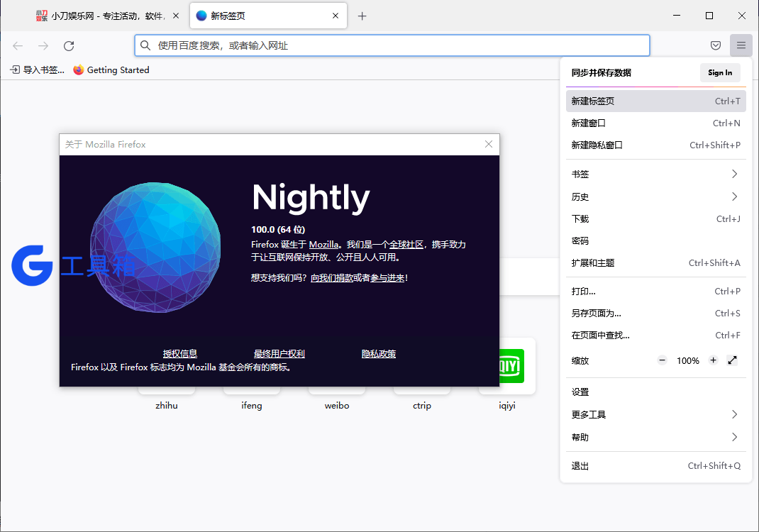Open the hamburger application menu button
This screenshot has height=532, width=759.
coord(741,45)
